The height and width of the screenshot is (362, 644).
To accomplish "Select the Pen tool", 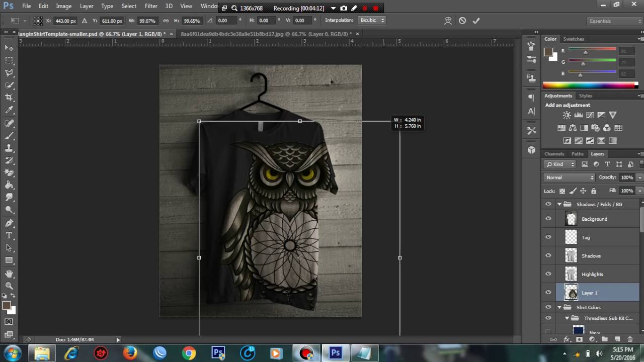I will (x=9, y=223).
